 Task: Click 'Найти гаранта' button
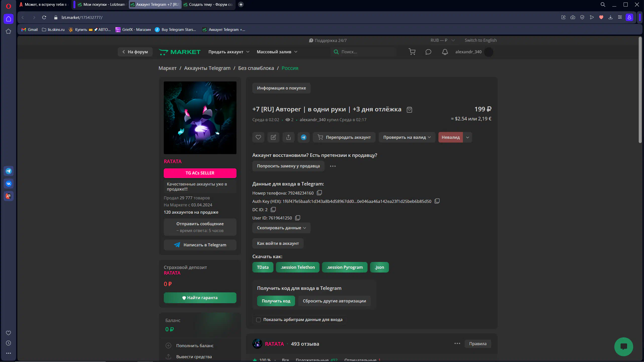pyautogui.click(x=200, y=298)
